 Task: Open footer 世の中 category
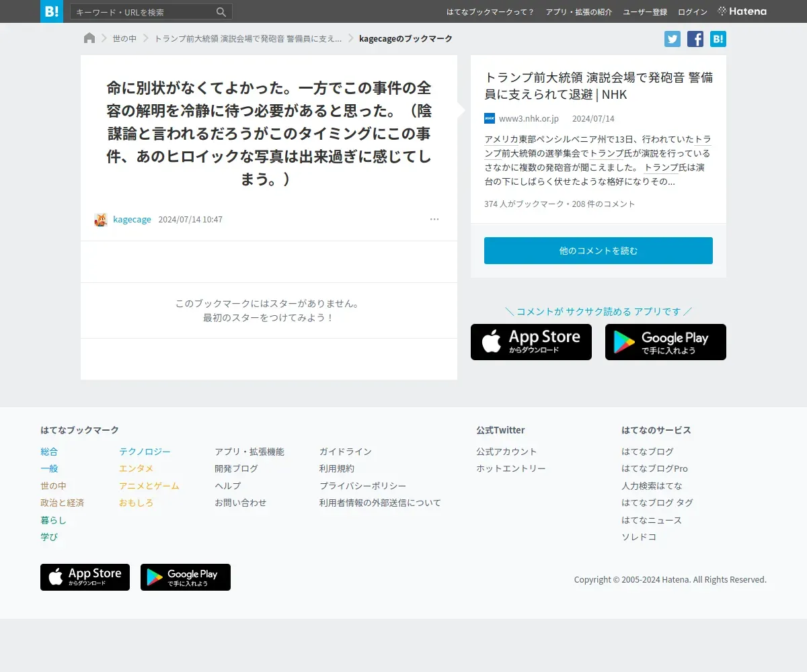pos(53,486)
